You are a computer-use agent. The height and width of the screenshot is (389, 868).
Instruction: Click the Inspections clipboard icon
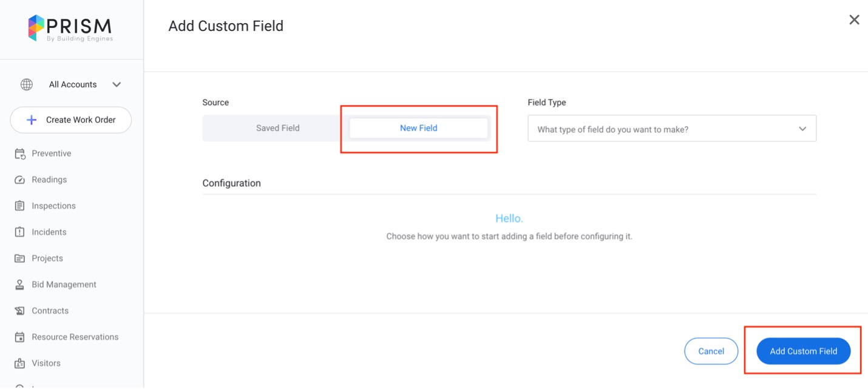tap(20, 206)
